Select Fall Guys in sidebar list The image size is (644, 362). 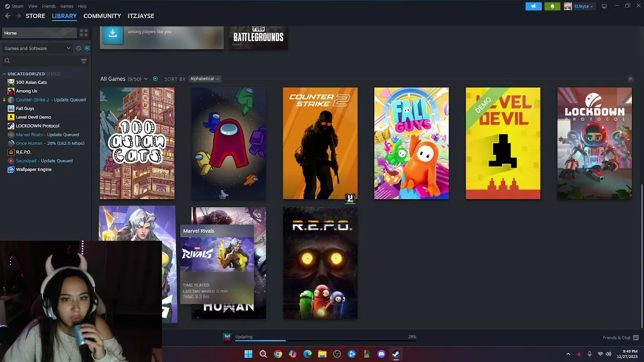[25, 109]
